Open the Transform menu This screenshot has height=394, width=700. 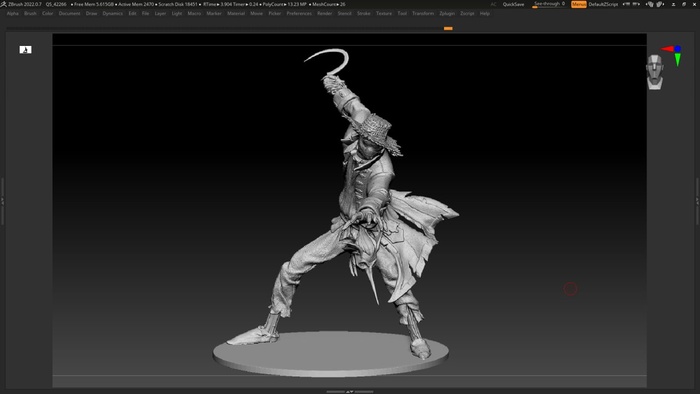point(423,13)
